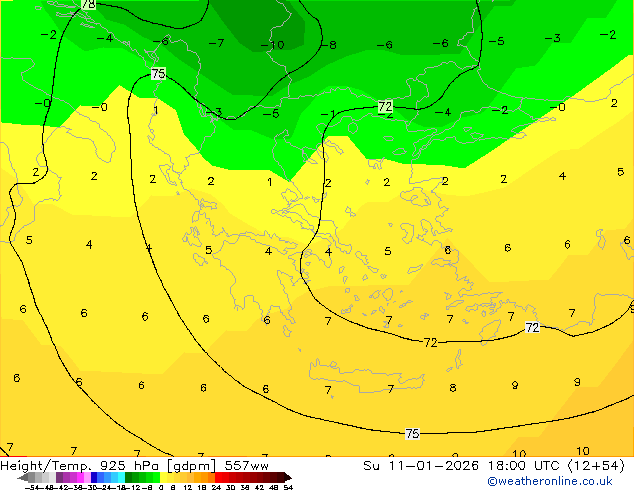Viewport: 634px width, 490px height.
Task: Select the boxed '72' label on the green area
Action: (385, 107)
